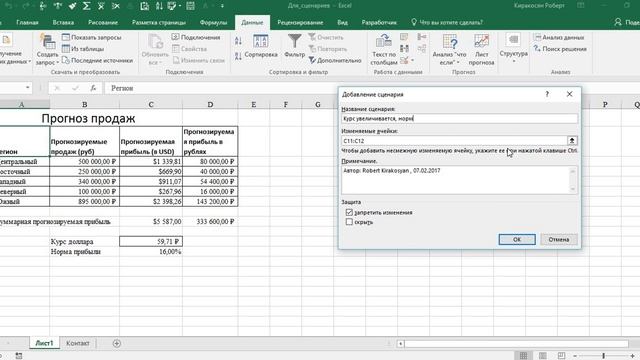Click Data Analysis (Анализ данных)
This screenshot has width=640, height=360.
(558, 37)
